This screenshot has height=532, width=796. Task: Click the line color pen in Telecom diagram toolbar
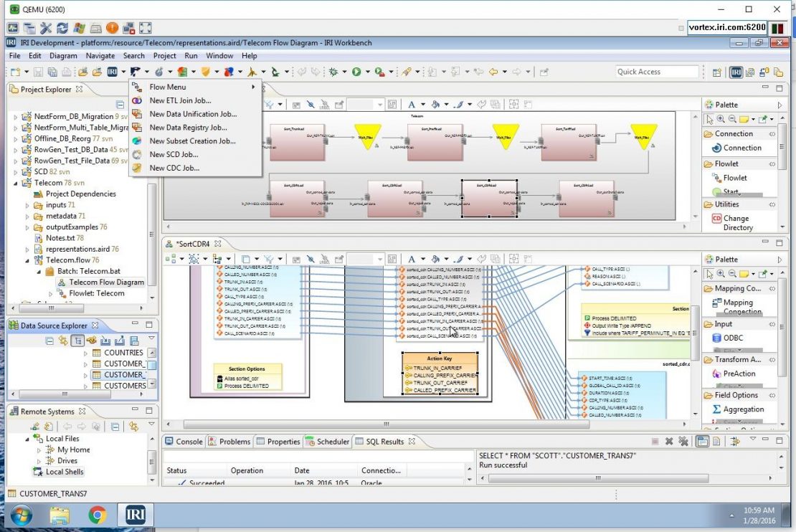pyautogui.click(x=458, y=105)
